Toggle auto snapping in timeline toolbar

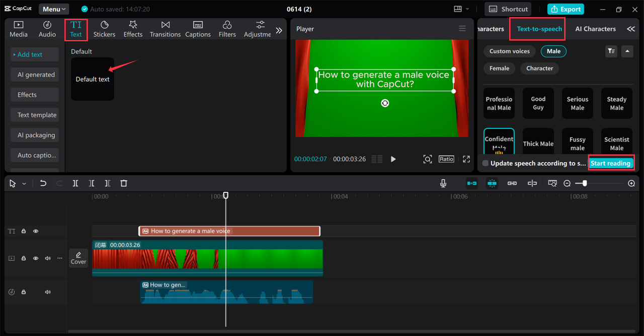(x=492, y=183)
